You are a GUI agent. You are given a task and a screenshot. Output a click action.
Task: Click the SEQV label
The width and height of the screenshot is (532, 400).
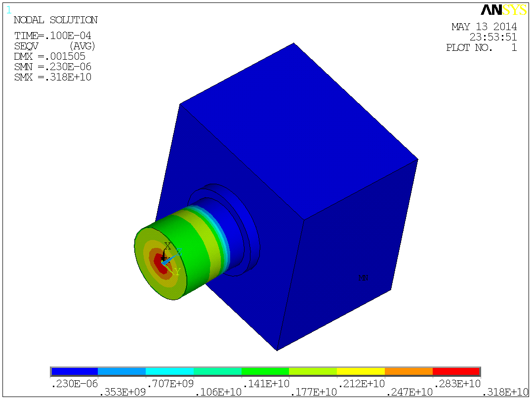tap(26, 46)
